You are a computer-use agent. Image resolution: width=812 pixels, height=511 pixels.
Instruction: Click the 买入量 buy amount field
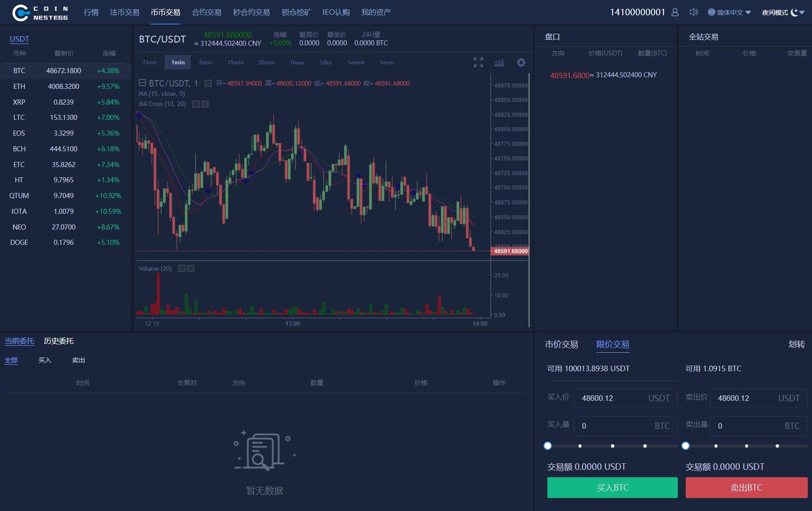pos(626,426)
